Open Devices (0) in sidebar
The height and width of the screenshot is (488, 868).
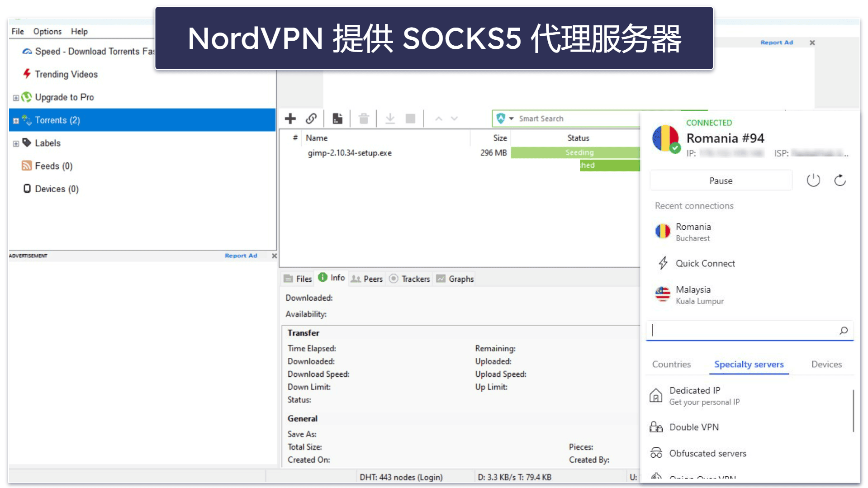[57, 189]
